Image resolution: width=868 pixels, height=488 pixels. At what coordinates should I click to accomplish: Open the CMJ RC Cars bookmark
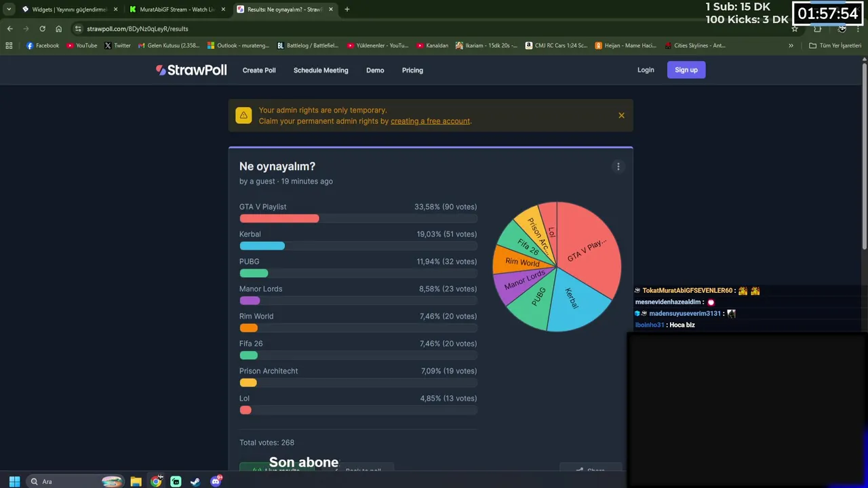556,45
